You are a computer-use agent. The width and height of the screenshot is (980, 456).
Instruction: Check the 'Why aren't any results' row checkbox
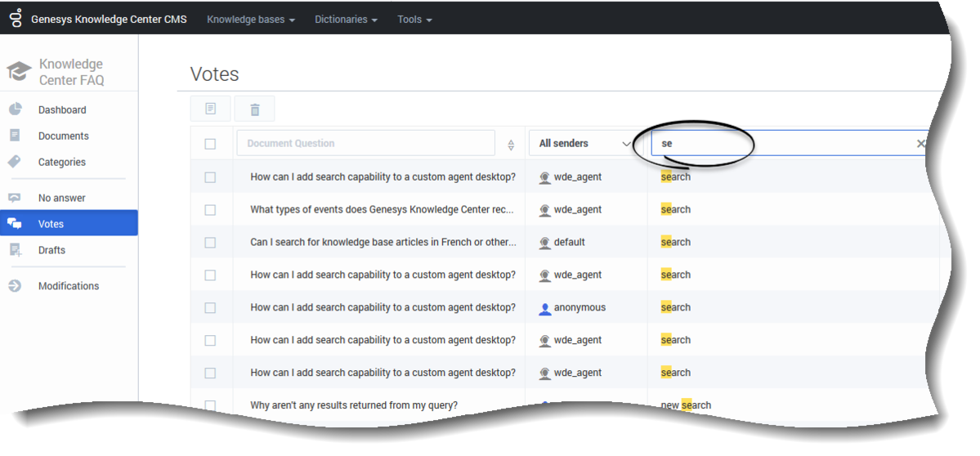pos(210,405)
